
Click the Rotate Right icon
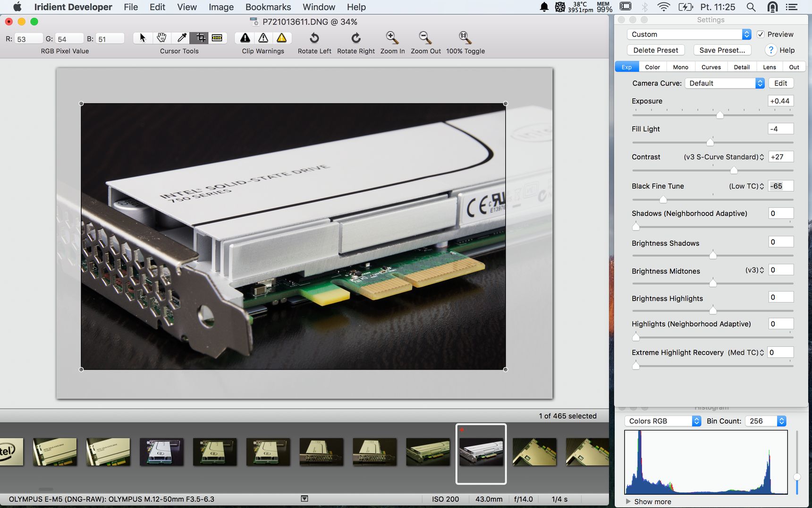click(356, 38)
